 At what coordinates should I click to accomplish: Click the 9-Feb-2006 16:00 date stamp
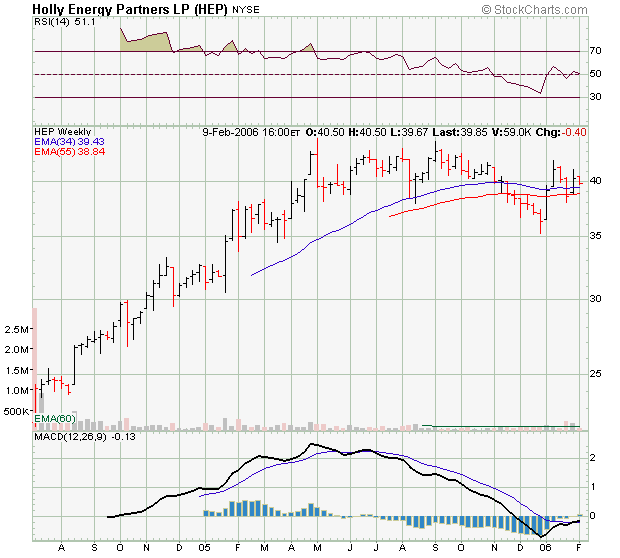[x=251, y=132]
